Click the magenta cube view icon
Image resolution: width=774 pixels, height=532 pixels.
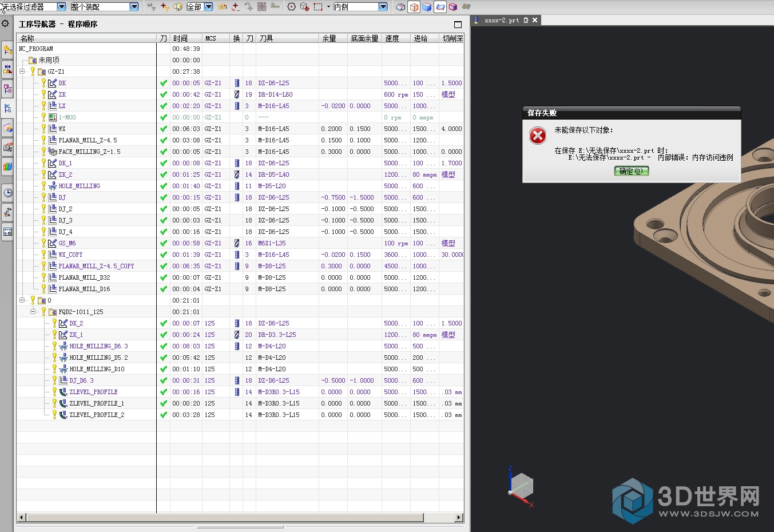tap(453, 7)
